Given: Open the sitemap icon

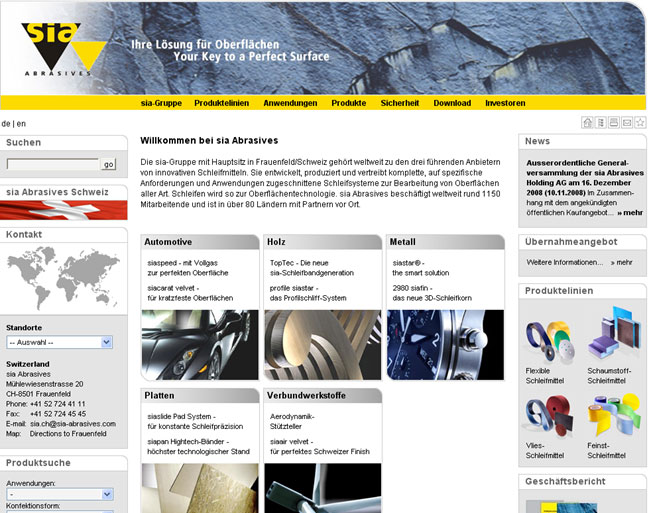Looking at the screenshot, I should click(600, 123).
